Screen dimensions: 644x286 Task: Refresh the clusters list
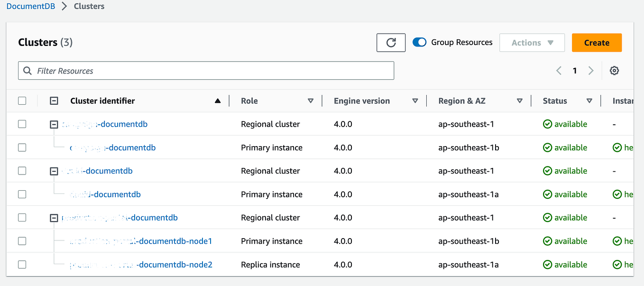(x=391, y=42)
